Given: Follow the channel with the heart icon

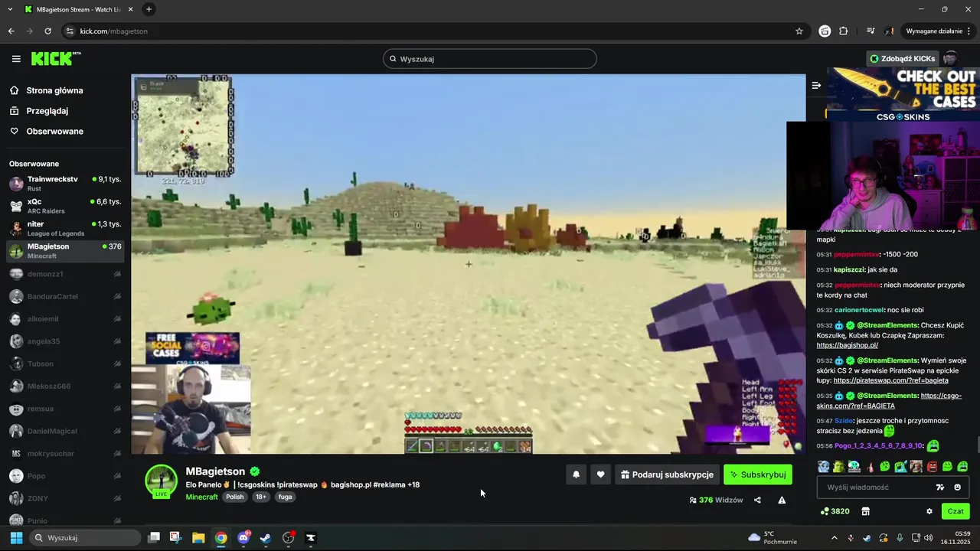Looking at the screenshot, I should pos(601,474).
